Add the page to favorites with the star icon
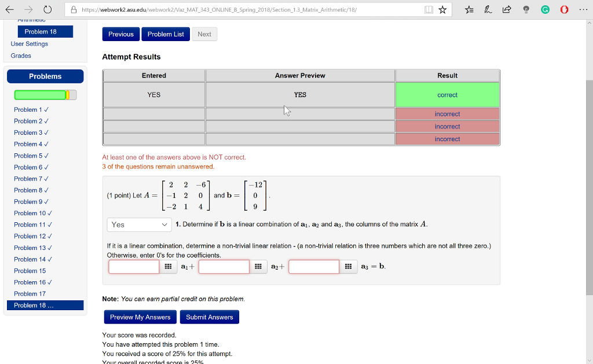 tap(442, 9)
